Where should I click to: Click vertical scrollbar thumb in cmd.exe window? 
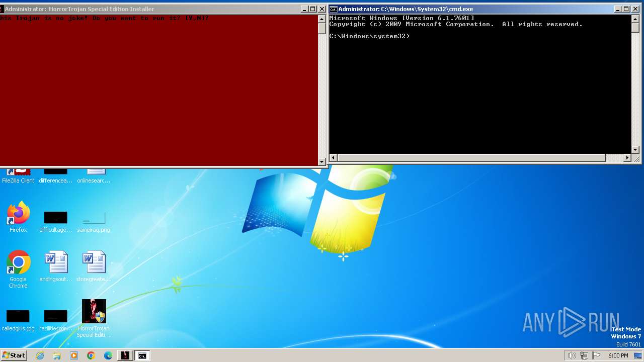pyautogui.click(x=635, y=28)
